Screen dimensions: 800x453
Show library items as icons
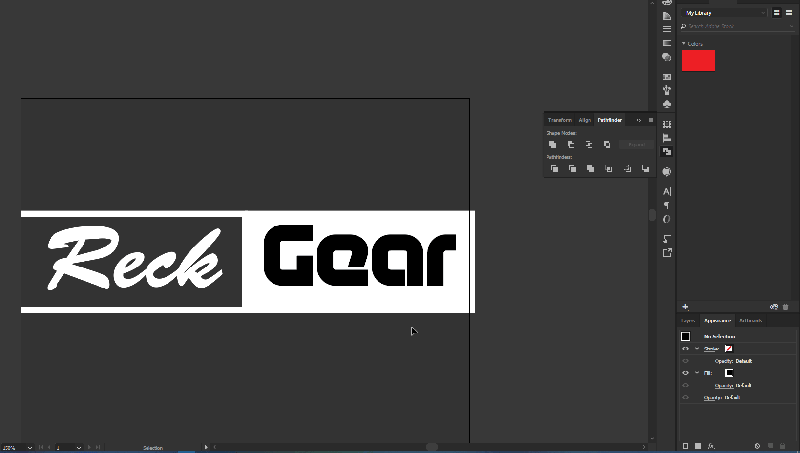point(777,13)
